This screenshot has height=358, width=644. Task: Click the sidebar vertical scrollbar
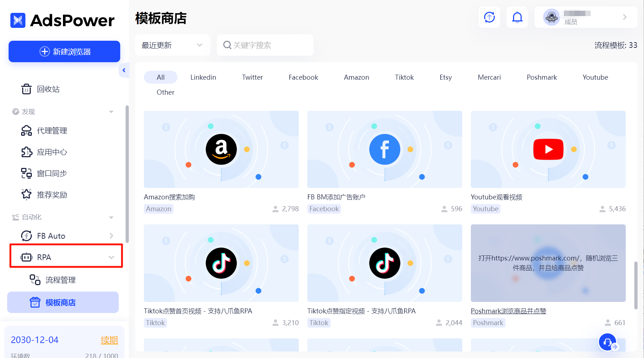127,174
